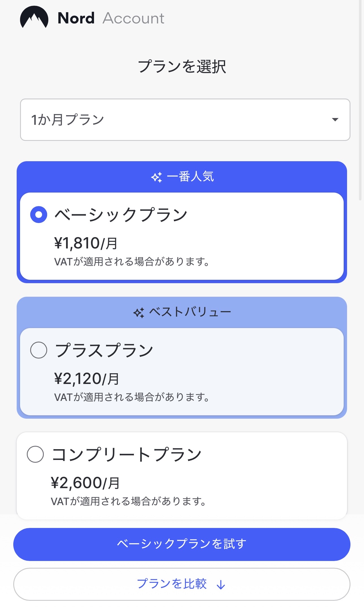Viewport: 364px width, 607px height.
Task: Click the page's vertical scrollbar
Action: point(360,99)
